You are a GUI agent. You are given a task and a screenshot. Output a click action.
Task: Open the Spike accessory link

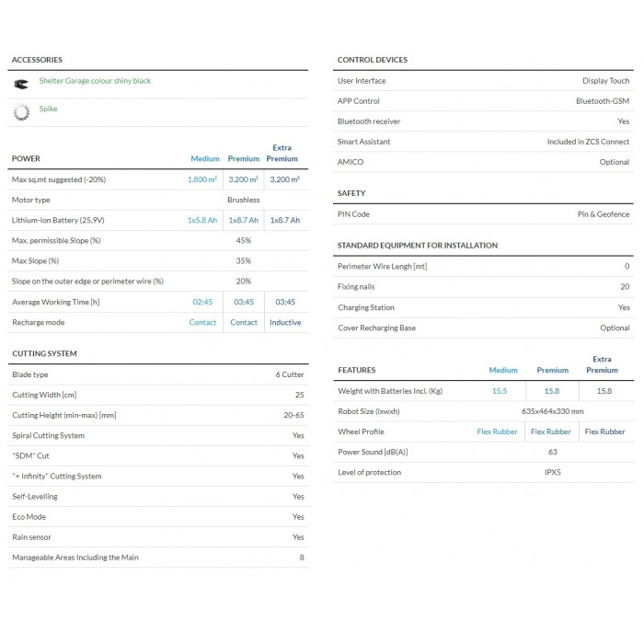point(48,109)
